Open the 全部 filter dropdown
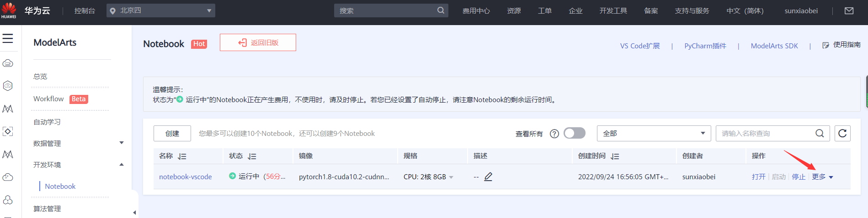 pos(654,133)
